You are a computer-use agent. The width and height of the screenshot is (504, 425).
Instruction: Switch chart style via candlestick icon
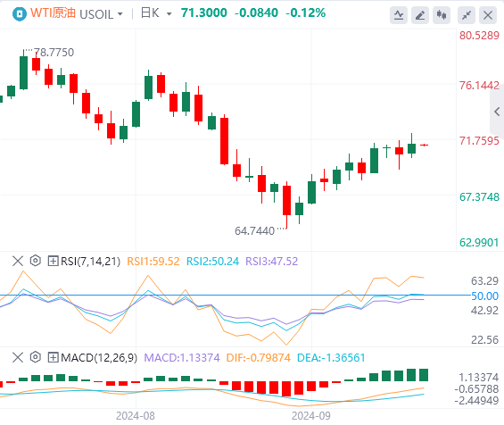pyautogui.click(x=442, y=15)
